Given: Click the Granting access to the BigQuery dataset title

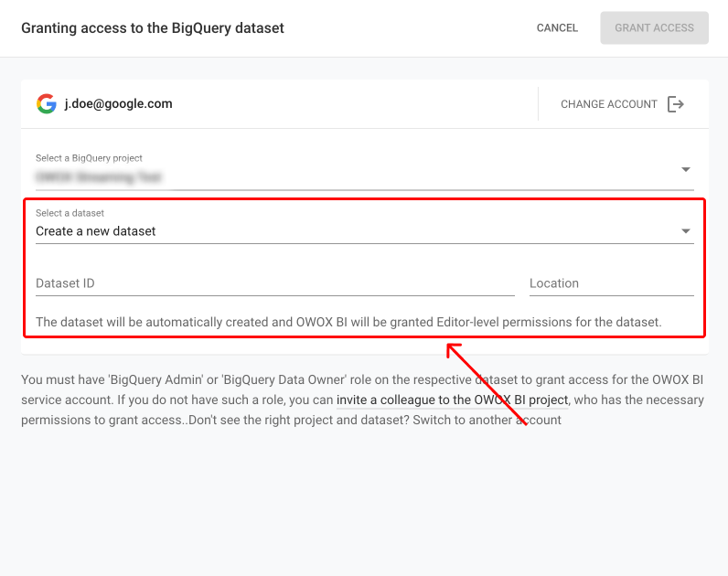Looking at the screenshot, I should click(x=153, y=27).
